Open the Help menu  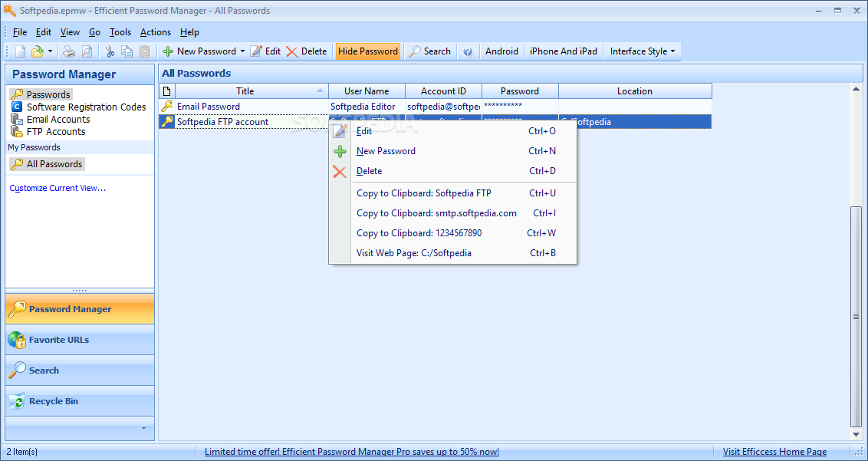click(190, 32)
